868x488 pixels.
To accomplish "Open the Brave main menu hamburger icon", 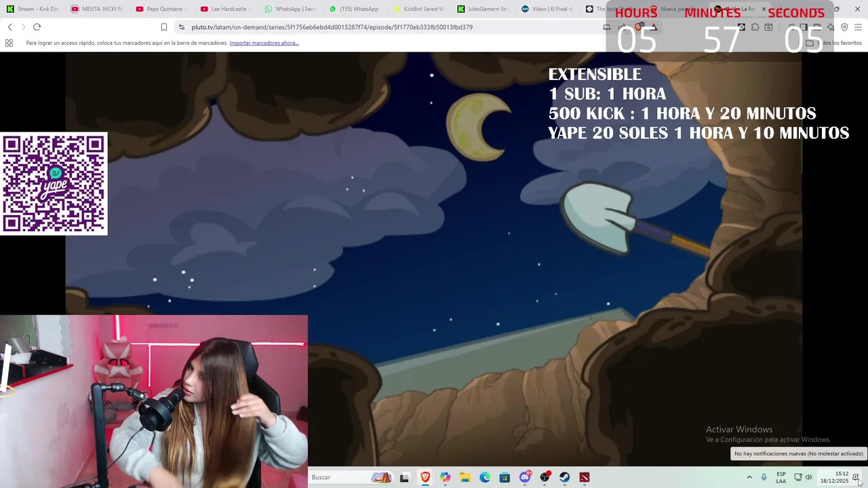I will click(x=858, y=27).
